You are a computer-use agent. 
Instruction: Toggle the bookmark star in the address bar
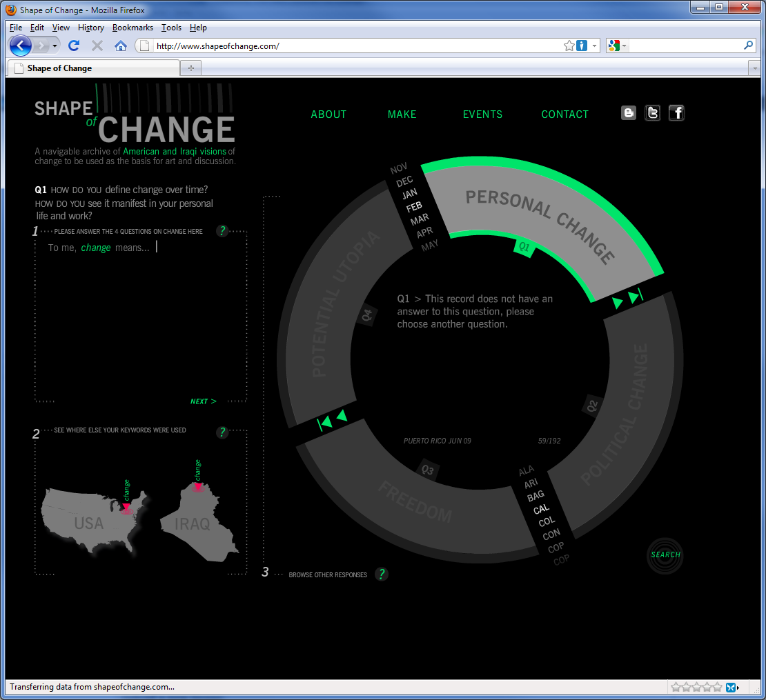(568, 46)
